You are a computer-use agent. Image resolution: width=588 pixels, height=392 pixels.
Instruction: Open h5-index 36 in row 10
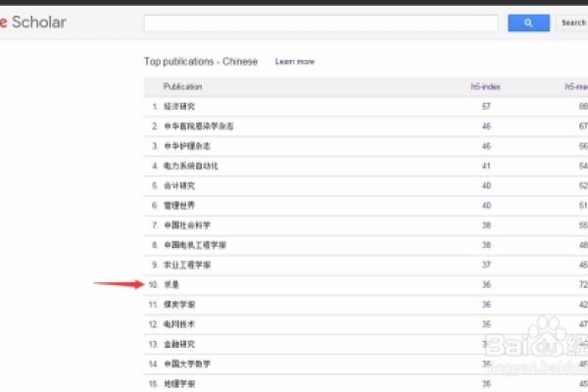click(x=486, y=285)
